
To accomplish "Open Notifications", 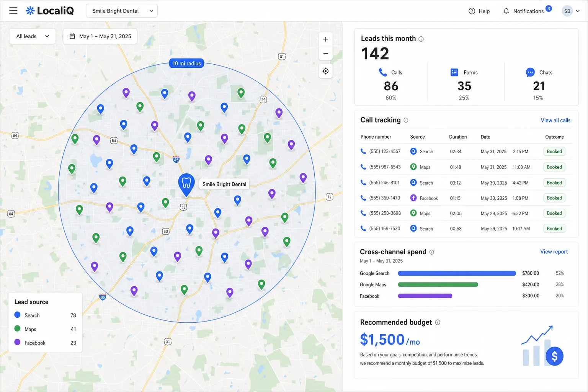I will [x=527, y=11].
